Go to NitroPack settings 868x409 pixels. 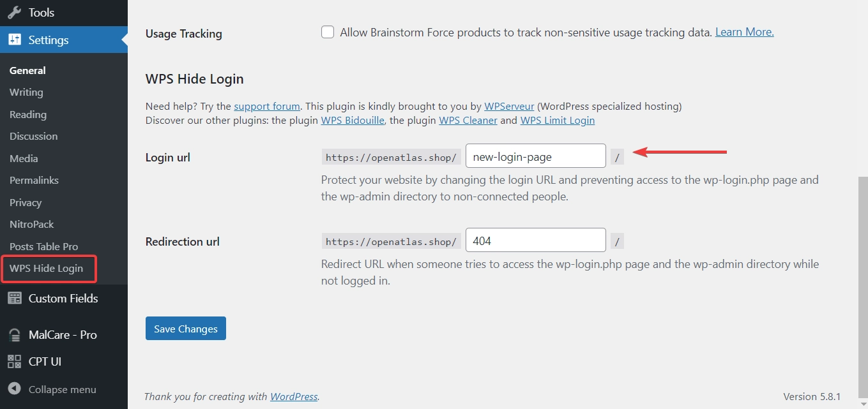click(x=31, y=225)
